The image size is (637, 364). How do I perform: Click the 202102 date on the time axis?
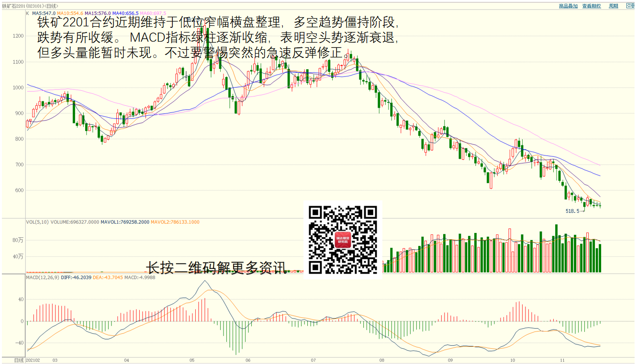pos(33,360)
